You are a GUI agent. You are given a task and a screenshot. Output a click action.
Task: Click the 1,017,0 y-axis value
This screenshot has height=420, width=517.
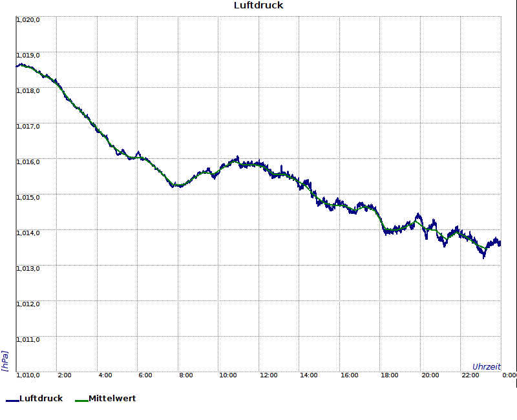28,127
